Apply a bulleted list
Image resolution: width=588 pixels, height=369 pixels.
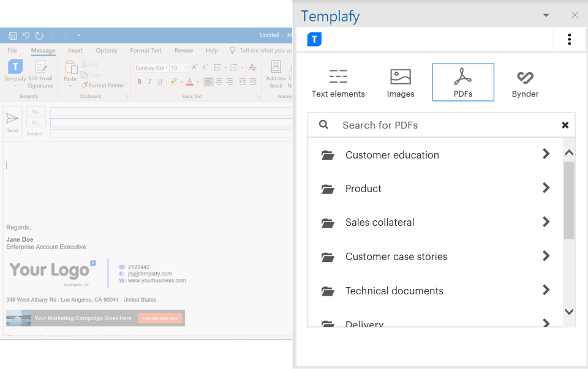tap(217, 67)
